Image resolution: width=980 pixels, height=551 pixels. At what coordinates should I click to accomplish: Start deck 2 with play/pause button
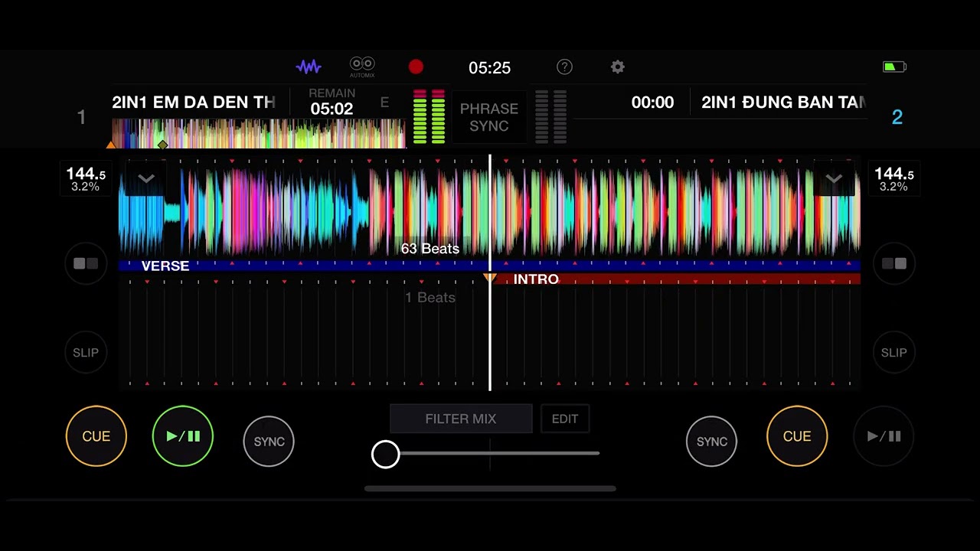point(884,436)
